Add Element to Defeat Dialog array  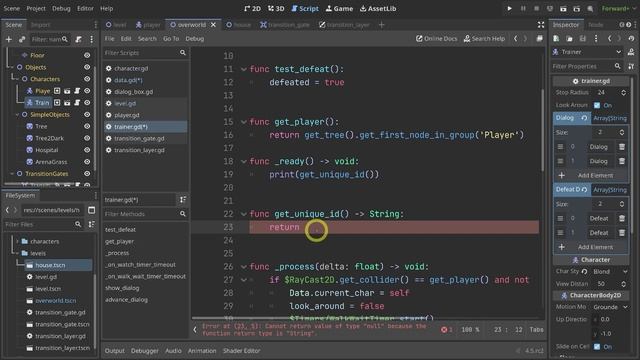pyautogui.click(x=591, y=247)
